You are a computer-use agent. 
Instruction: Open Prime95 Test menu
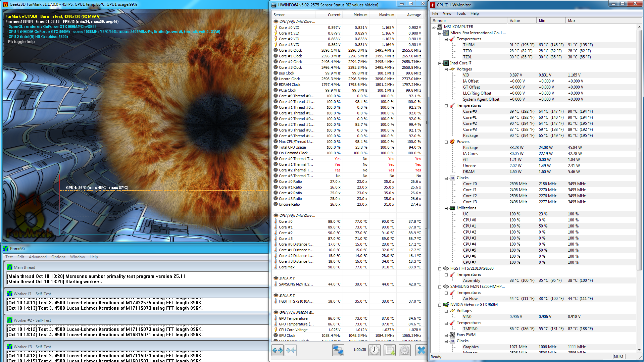coord(9,257)
